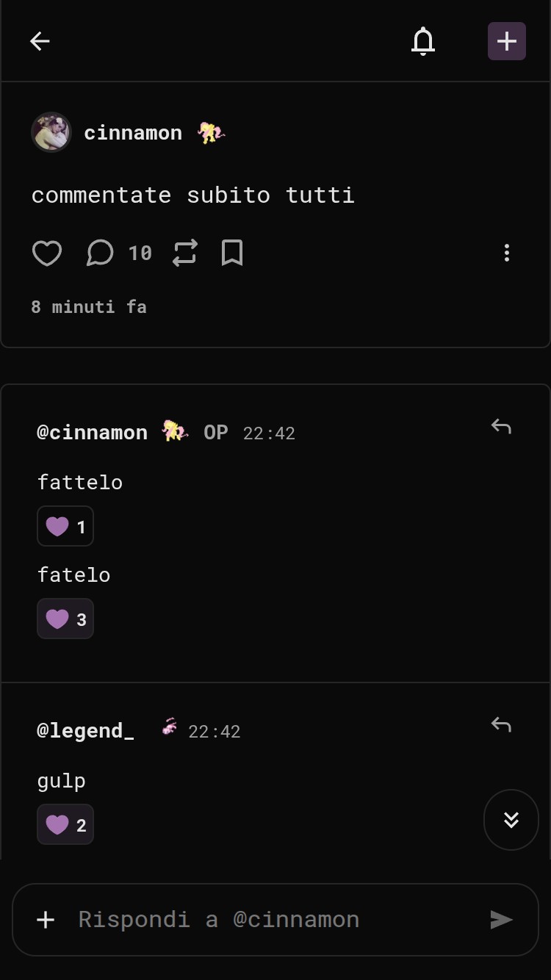Create new post with purple plus button
This screenshot has height=980, width=551.
coord(507,41)
